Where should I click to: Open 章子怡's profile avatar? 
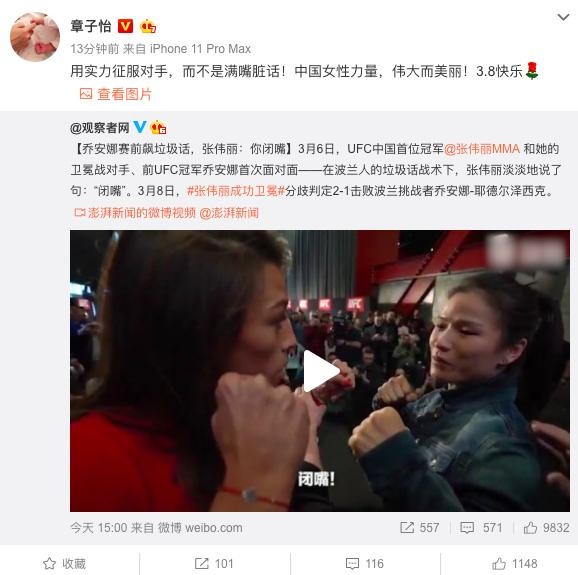[x=35, y=36]
